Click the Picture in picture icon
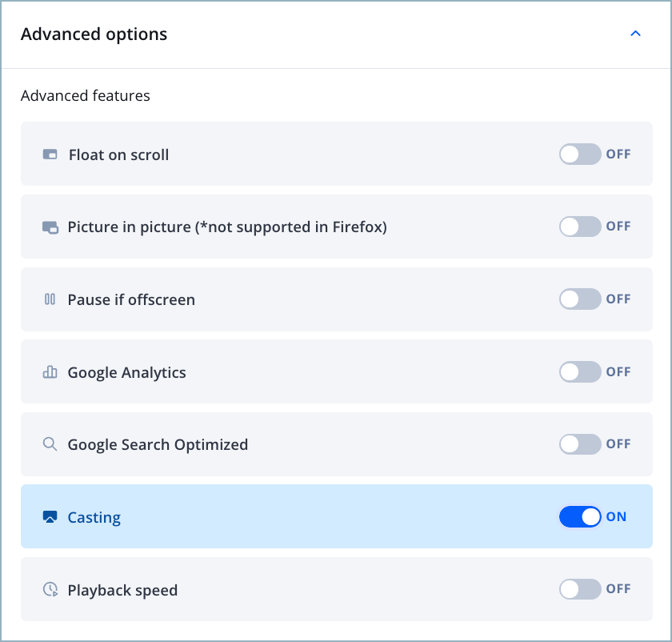This screenshot has width=672, height=642. (50, 227)
